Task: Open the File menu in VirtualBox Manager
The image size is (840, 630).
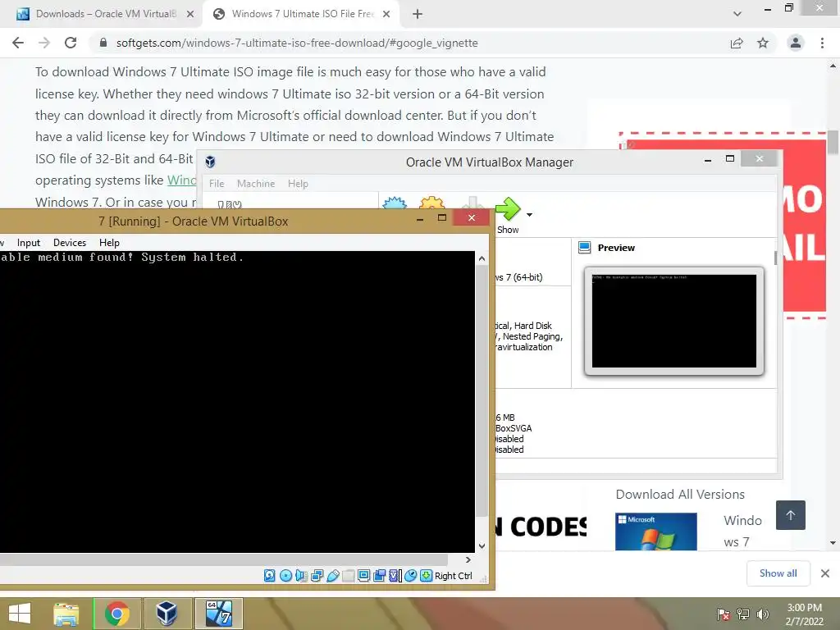Action: (217, 183)
